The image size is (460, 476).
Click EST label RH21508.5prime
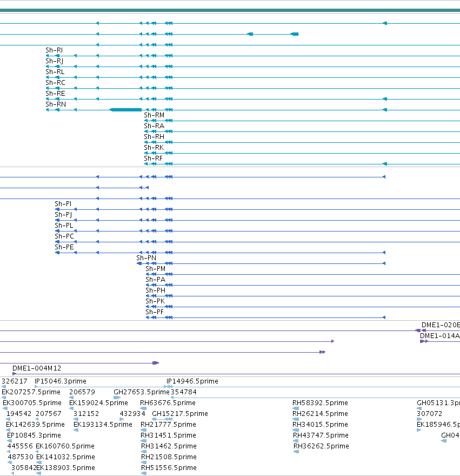click(x=169, y=457)
